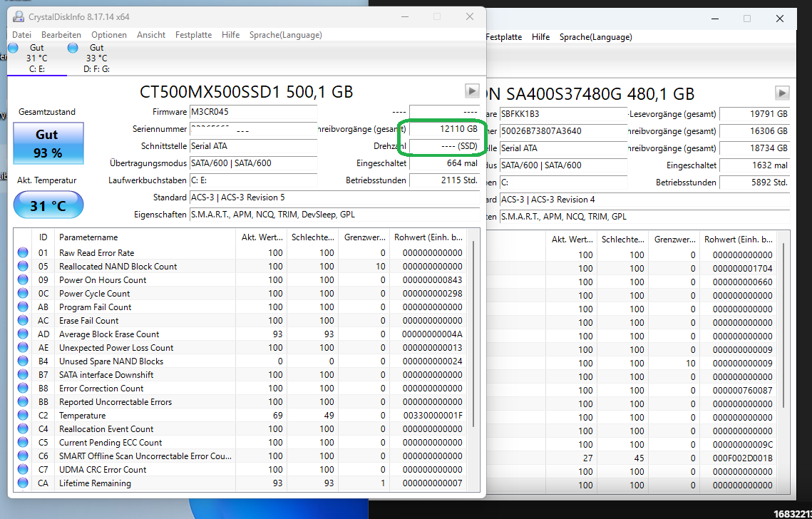Click the Akt. Wert column header in front window

coord(261,237)
